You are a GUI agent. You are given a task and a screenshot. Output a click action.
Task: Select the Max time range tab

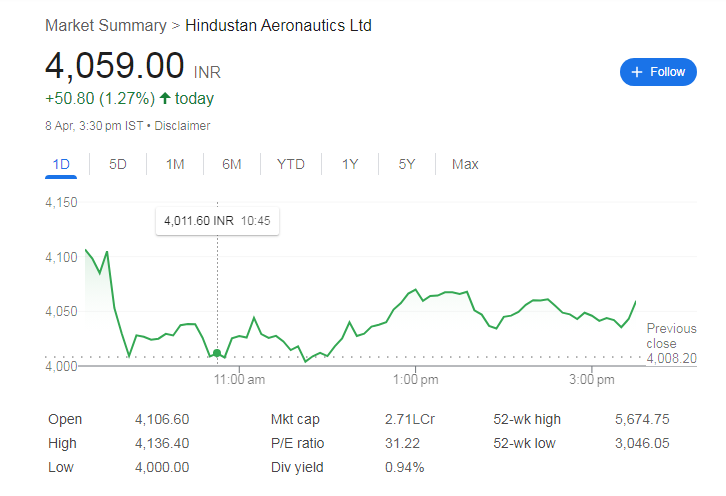coord(465,164)
